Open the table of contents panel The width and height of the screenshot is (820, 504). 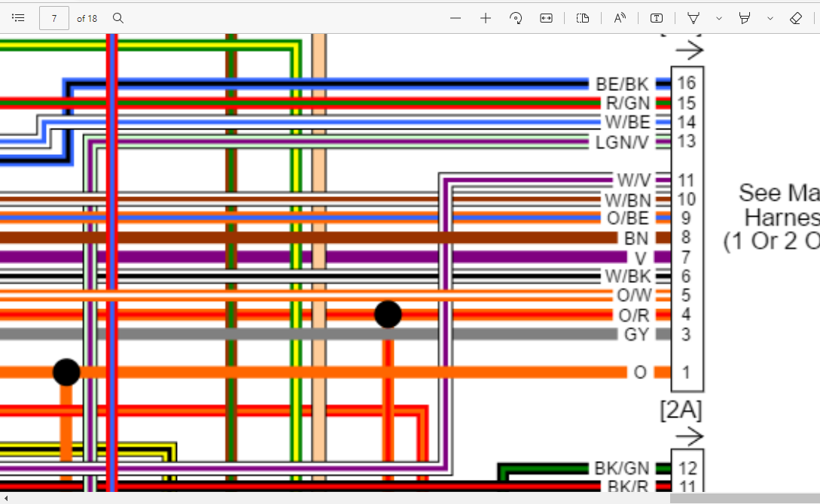click(x=19, y=18)
